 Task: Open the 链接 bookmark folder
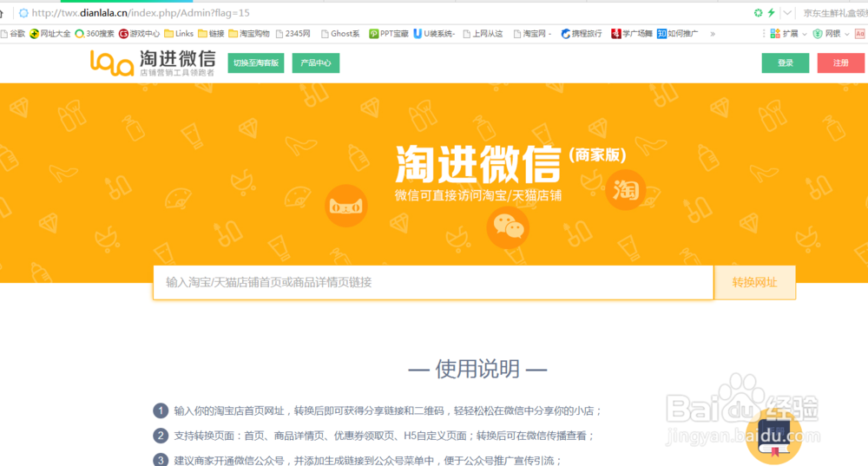point(212,34)
